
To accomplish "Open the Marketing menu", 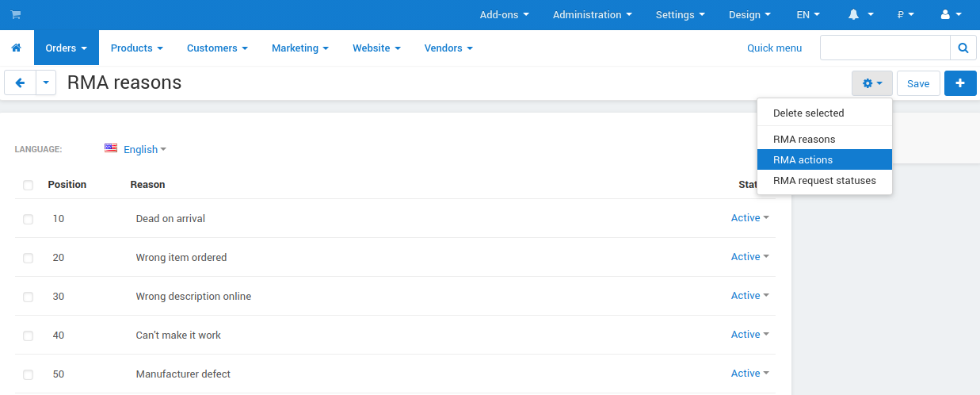I will coord(300,48).
